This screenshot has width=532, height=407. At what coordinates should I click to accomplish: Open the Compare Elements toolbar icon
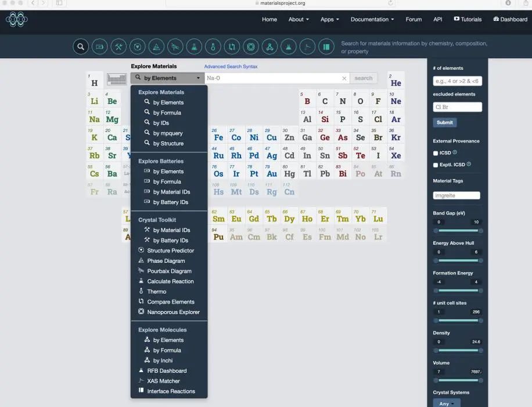232,47
